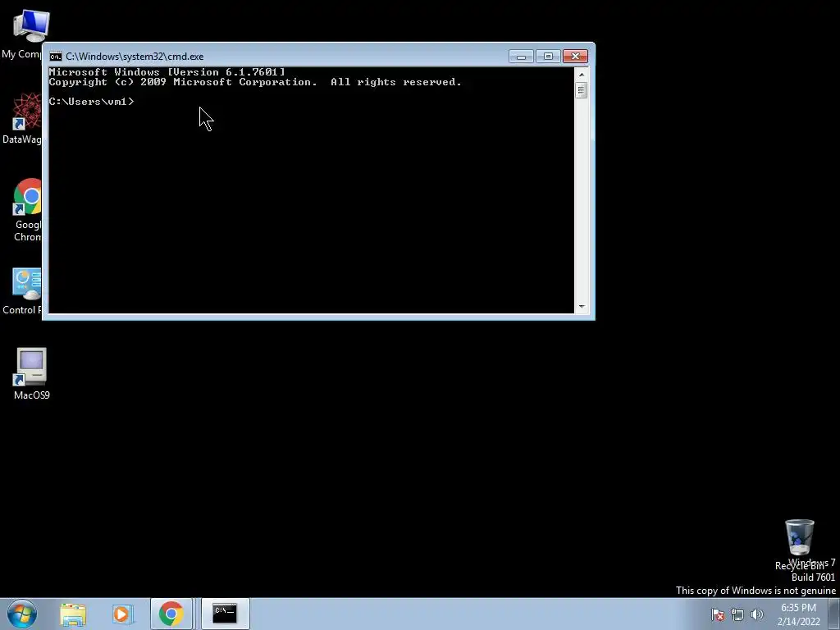The image size is (840, 630).
Task: Click the network tray icon
Action: (737, 614)
